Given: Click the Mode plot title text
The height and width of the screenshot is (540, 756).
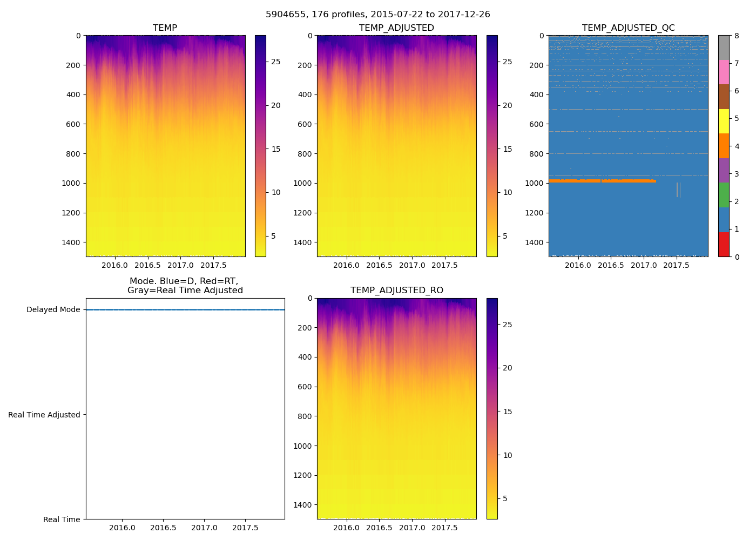Looking at the screenshot, I should point(185,286).
